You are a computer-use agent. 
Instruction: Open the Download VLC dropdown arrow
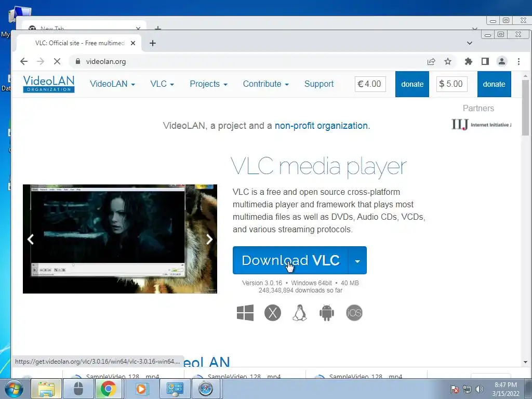coord(357,260)
